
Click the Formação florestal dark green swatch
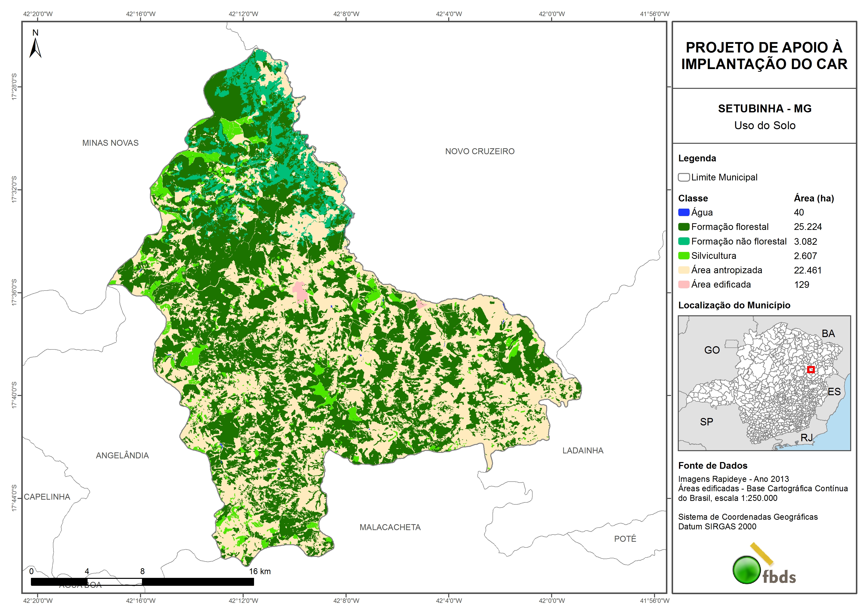point(683,227)
